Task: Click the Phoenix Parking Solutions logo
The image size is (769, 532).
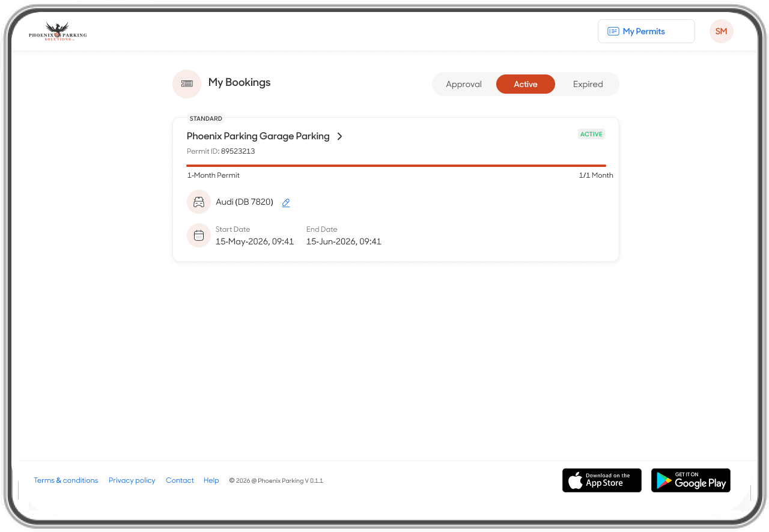Action: (58, 31)
